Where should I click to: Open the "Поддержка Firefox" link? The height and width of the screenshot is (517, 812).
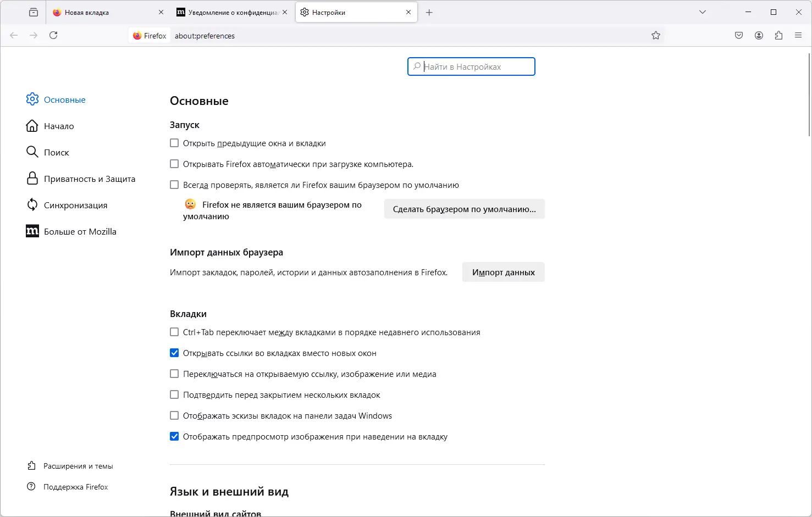(75, 487)
